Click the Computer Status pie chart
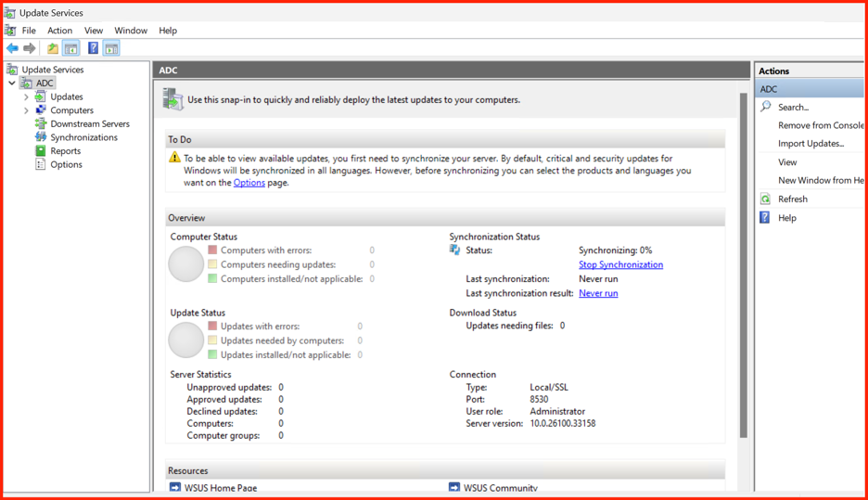The width and height of the screenshot is (868, 500). point(186,264)
